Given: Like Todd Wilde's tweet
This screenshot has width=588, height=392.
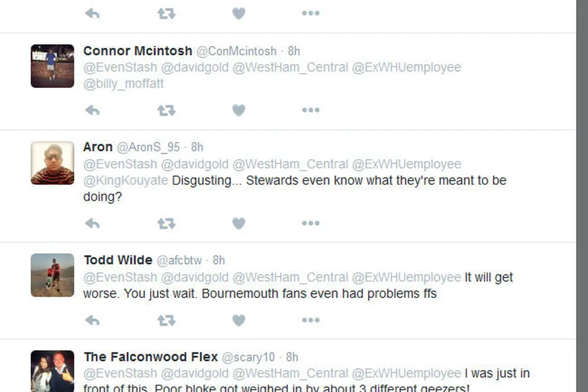Looking at the screenshot, I should click(x=239, y=320).
